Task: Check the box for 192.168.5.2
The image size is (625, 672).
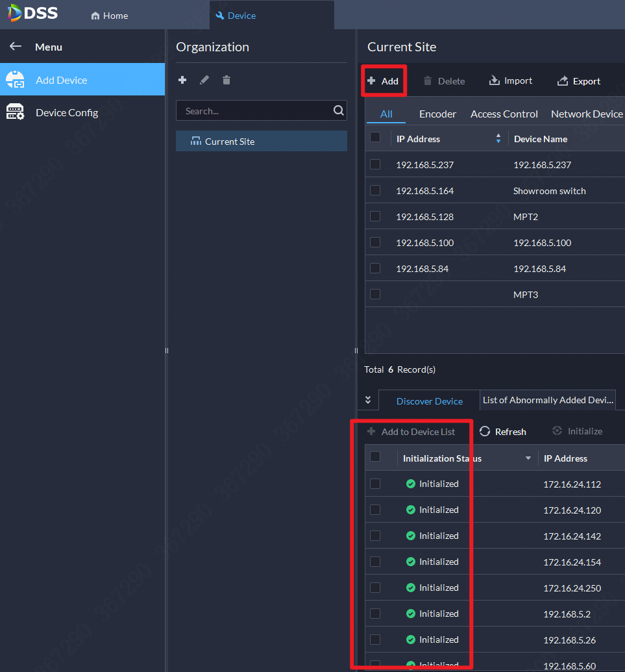Action: [375, 614]
